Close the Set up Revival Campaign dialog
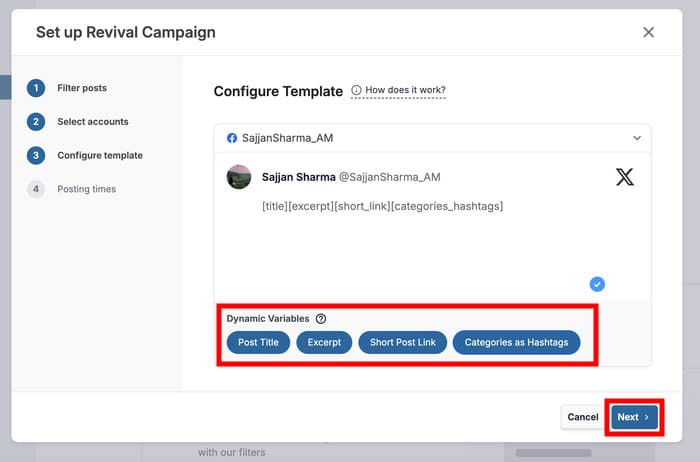Viewport: 700px width, 462px height. click(x=648, y=32)
